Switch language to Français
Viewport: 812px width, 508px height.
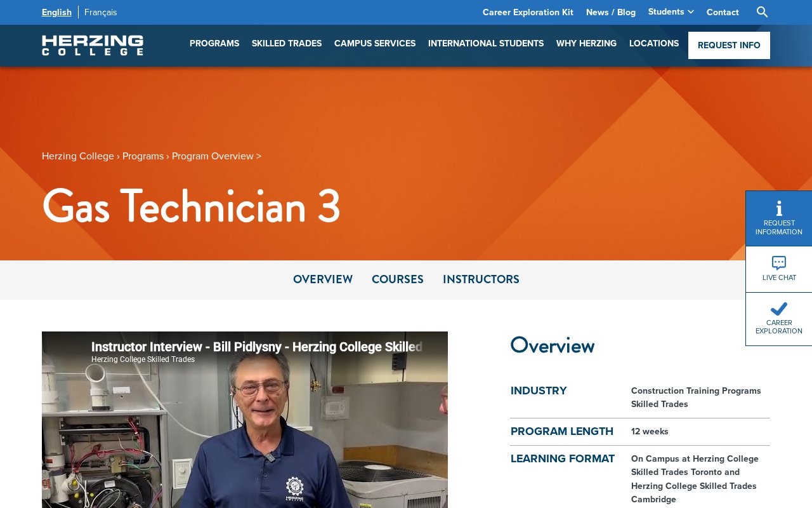pos(101,12)
